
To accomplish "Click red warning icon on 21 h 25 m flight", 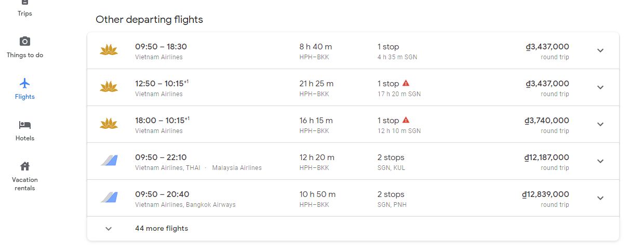I will pos(406,83).
